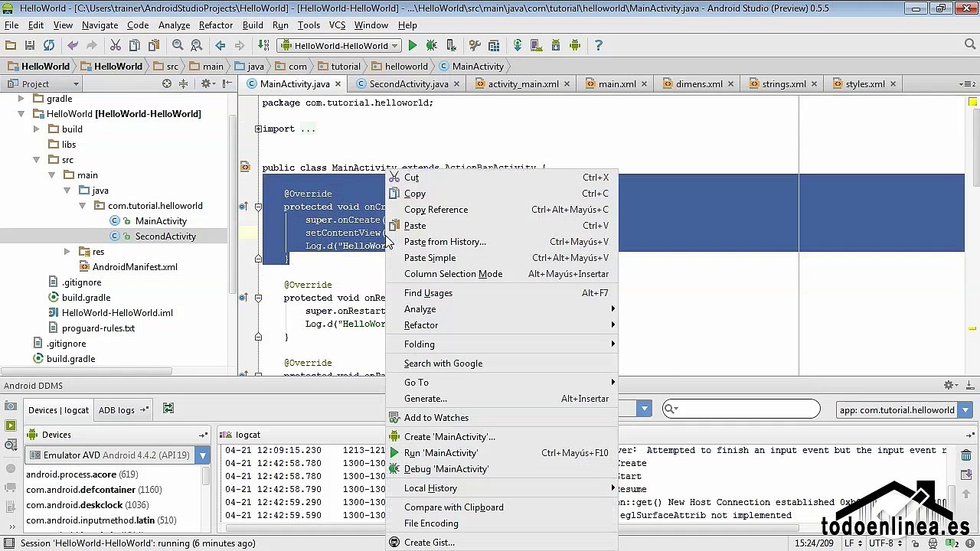The width and height of the screenshot is (980, 551).
Task: Fold the onCreate method using gutter toggle
Action: pos(258,207)
